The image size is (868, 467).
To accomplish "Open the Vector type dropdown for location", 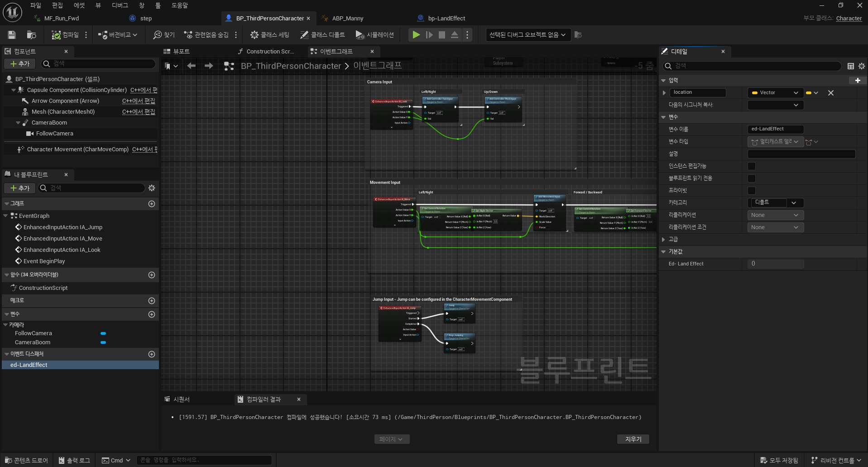I will [775, 93].
